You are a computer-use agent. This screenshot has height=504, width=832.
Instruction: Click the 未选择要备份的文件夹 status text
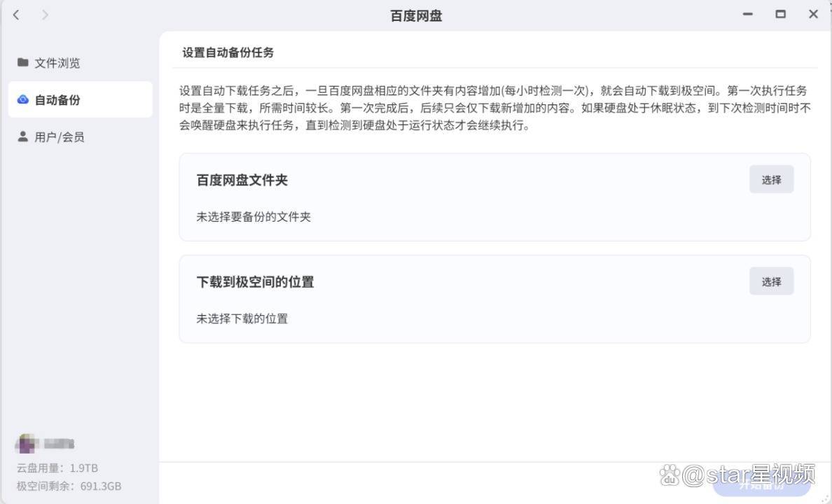(254, 216)
